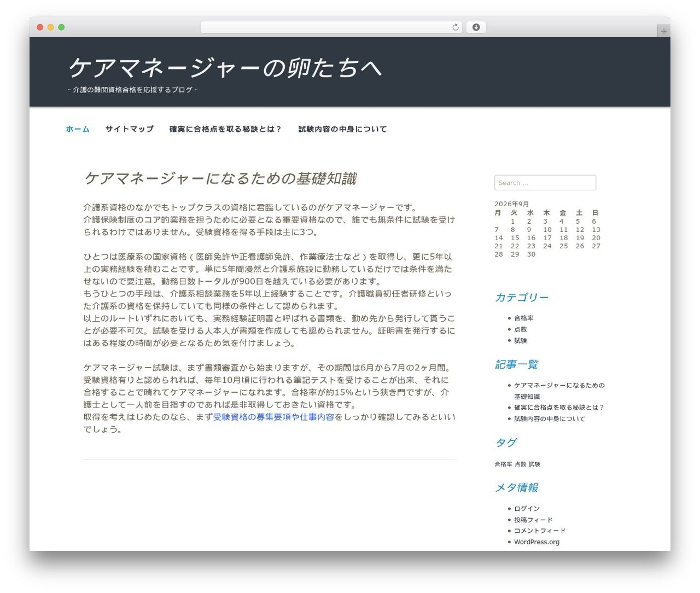Image resolution: width=700 pixels, height=593 pixels.
Task: Add a new browser tab
Action: pos(663,31)
